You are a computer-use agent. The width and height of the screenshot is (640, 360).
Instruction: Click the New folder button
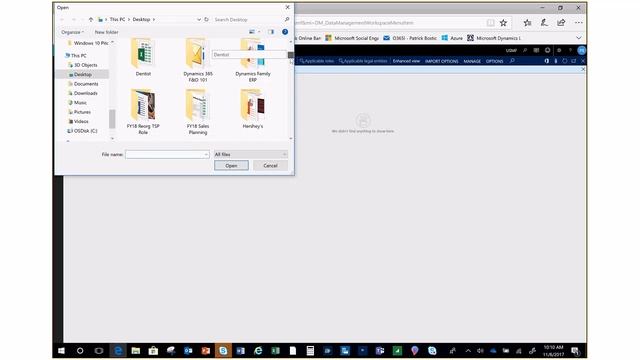pyautogui.click(x=106, y=32)
